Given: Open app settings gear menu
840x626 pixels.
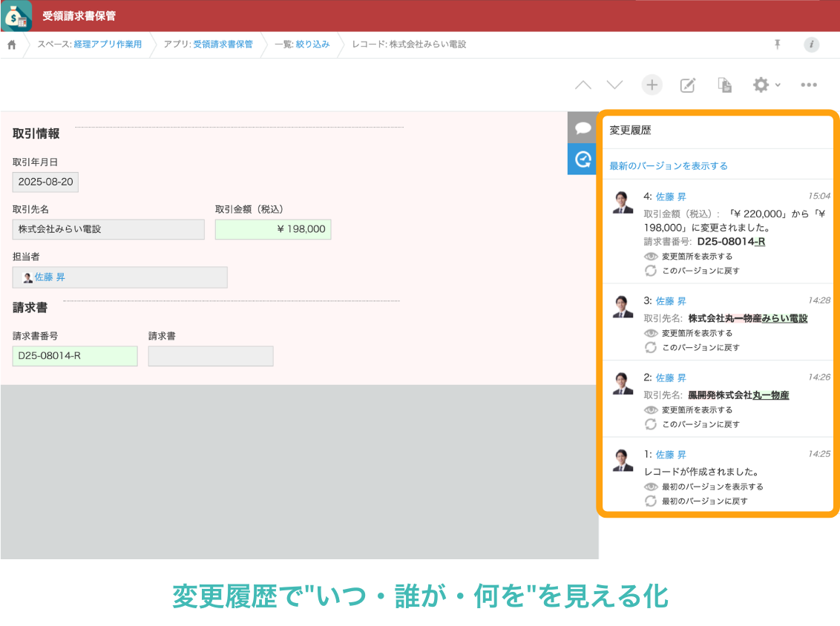Looking at the screenshot, I should (766, 85).
